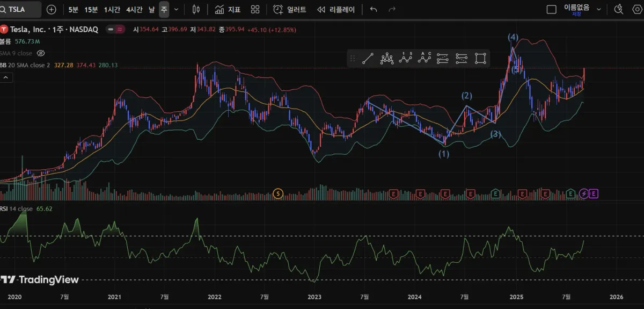
Task: Click the Elliott wave label (4)
Action: point(513,37)
